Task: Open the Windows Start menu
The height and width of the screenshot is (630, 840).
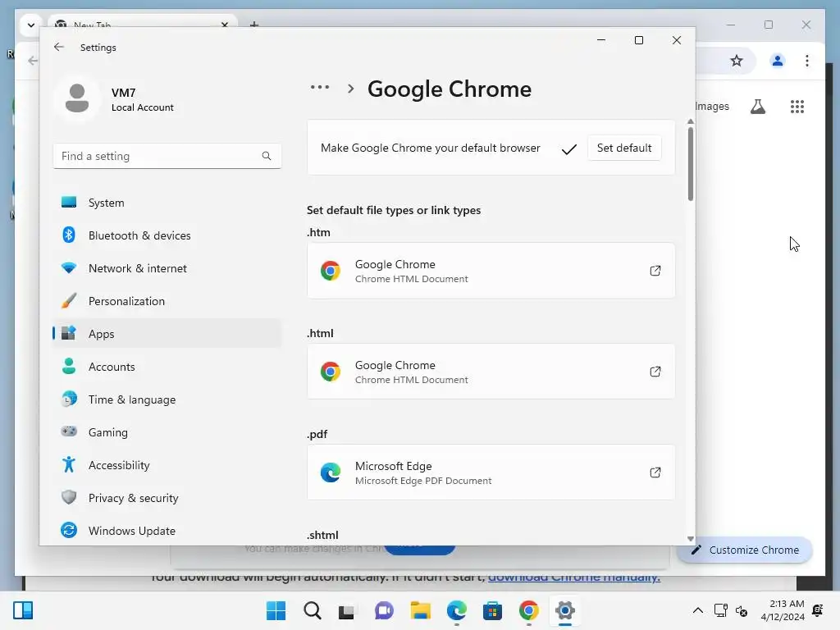Action: [276, 610]
